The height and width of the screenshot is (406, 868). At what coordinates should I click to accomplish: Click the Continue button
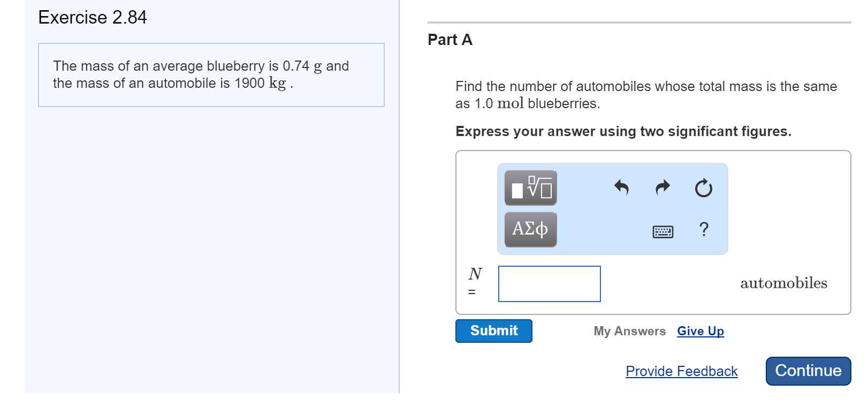[808, 371]
